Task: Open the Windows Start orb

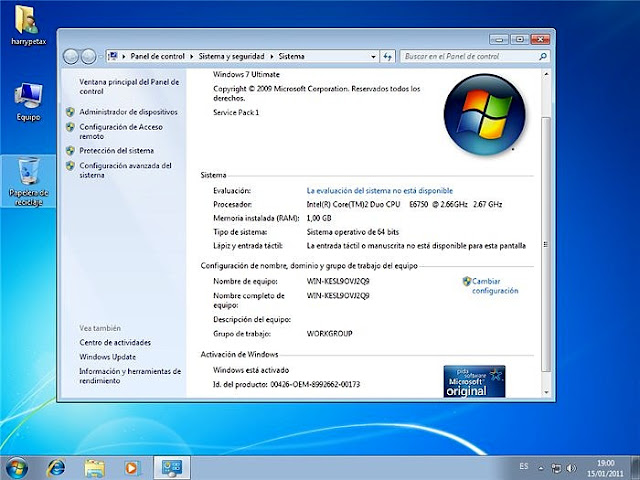Action: pyautogui.click(x=17, y=468)
